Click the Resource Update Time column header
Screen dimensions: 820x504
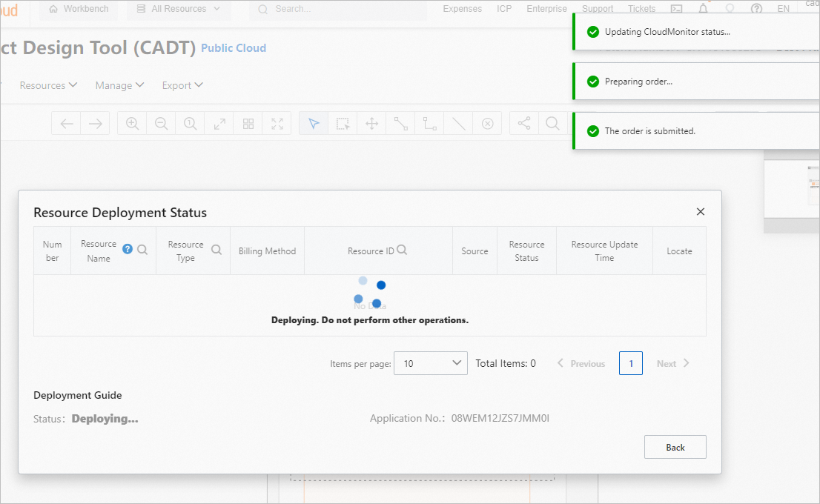click(604, 251)
